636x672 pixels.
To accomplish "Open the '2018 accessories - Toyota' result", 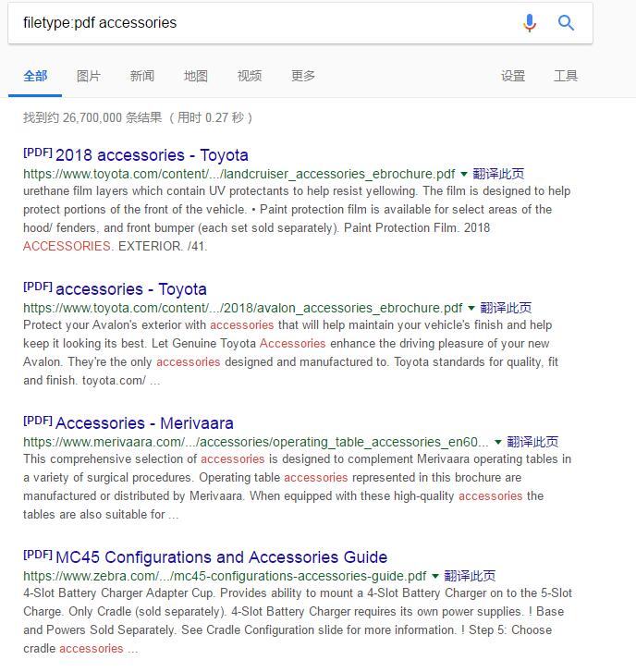I will click(152, 155).
